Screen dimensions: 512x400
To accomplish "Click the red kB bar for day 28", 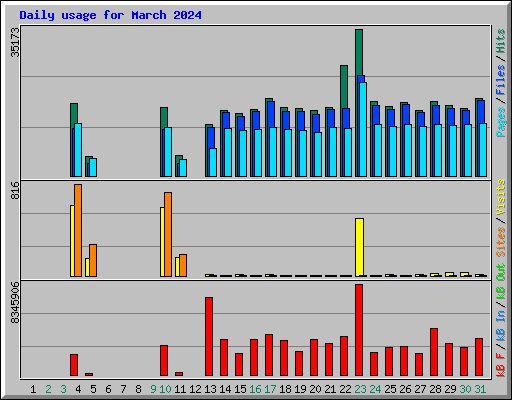I will [x=434, y=352].
